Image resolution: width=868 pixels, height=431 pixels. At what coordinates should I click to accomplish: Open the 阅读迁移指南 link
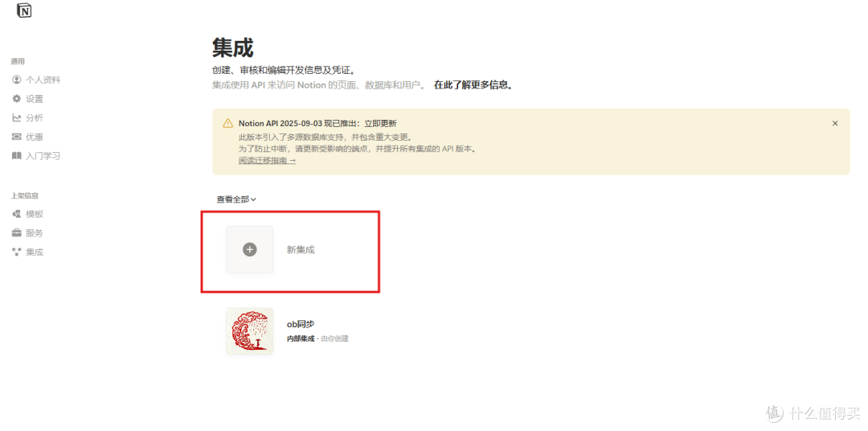coord(267,161)
